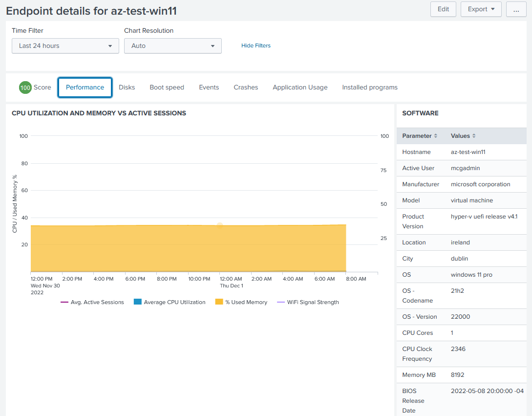Click the CPU Clock Frequency value 2346

458,349
